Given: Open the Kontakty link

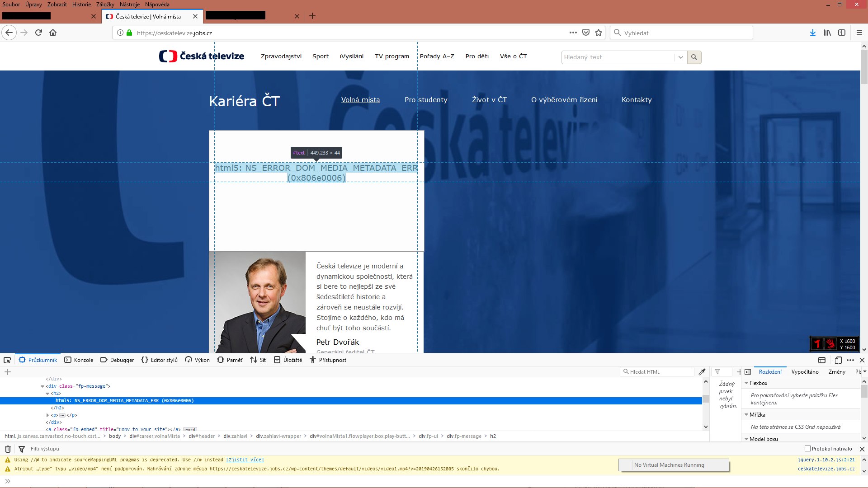Looking at the screenshot, I should coord(637,100).
